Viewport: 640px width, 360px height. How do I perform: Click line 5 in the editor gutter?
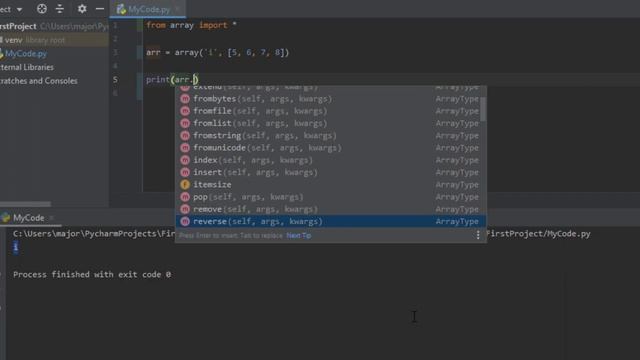coord(115,80)
